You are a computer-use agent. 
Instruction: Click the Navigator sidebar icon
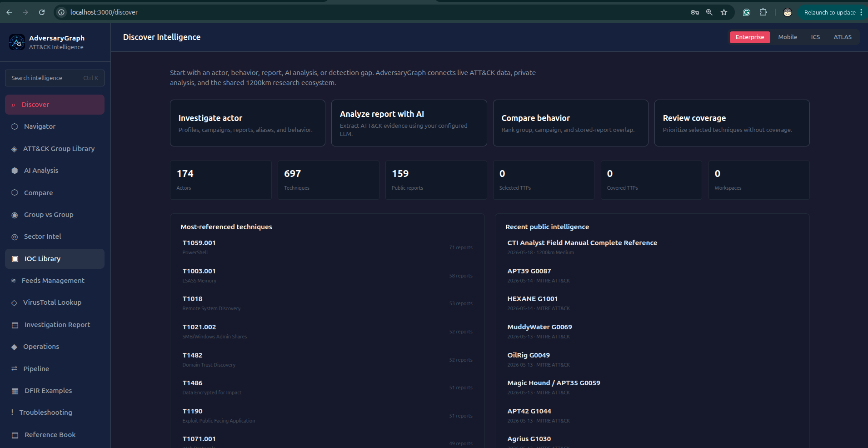15,126
